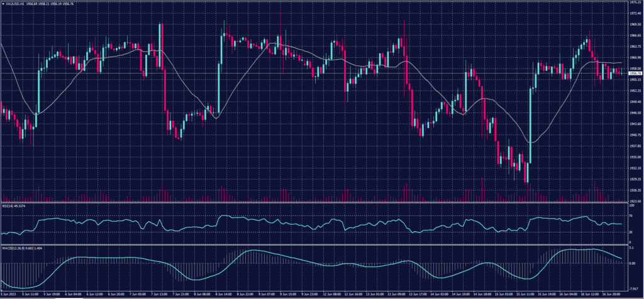Viewport: 644px width, 299px height.
Task: Click the 1923.50 price axis label
Action: (x=635, y=201)
